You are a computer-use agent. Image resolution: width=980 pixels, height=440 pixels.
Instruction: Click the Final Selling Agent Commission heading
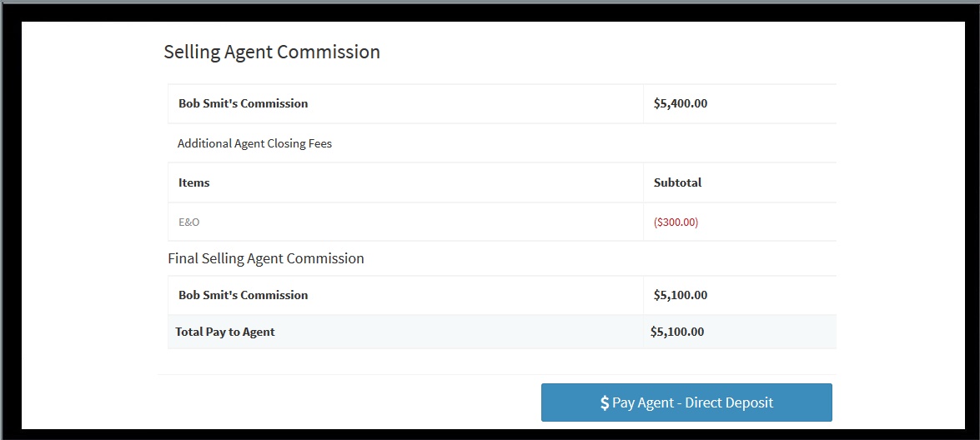pos(266,258)
